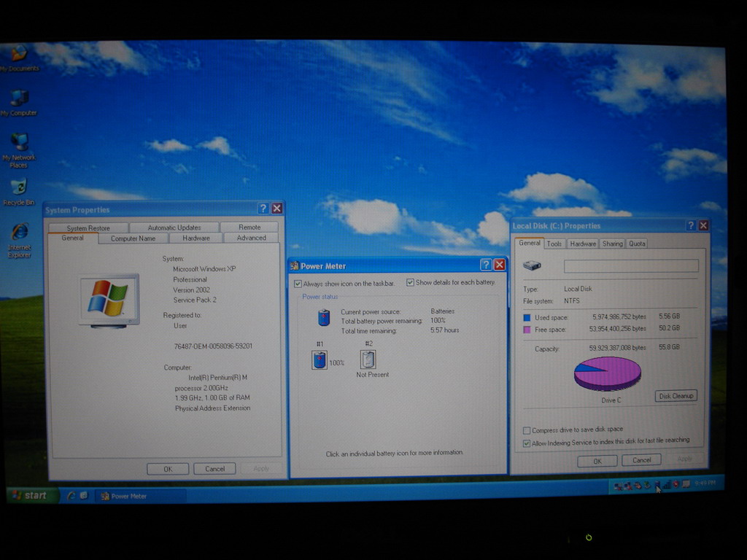
Task: Click Cancel in Local Disk Properties
Action: coord(641,460)
